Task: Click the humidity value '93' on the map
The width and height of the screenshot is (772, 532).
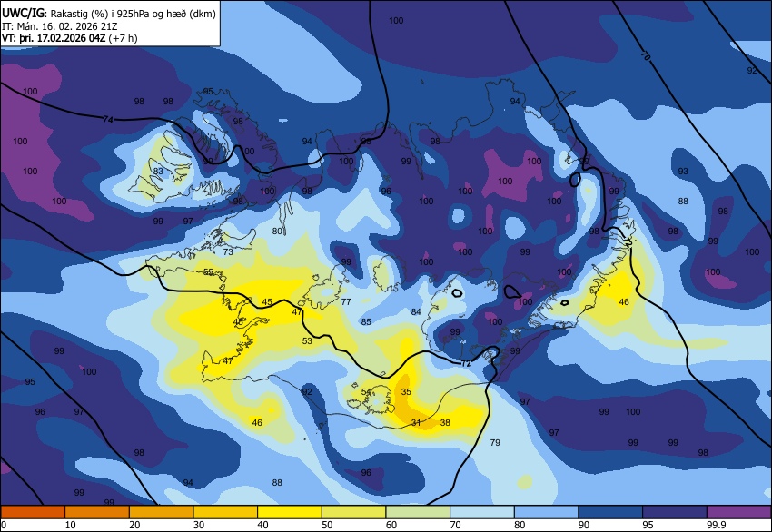Action: click(683, 172)
